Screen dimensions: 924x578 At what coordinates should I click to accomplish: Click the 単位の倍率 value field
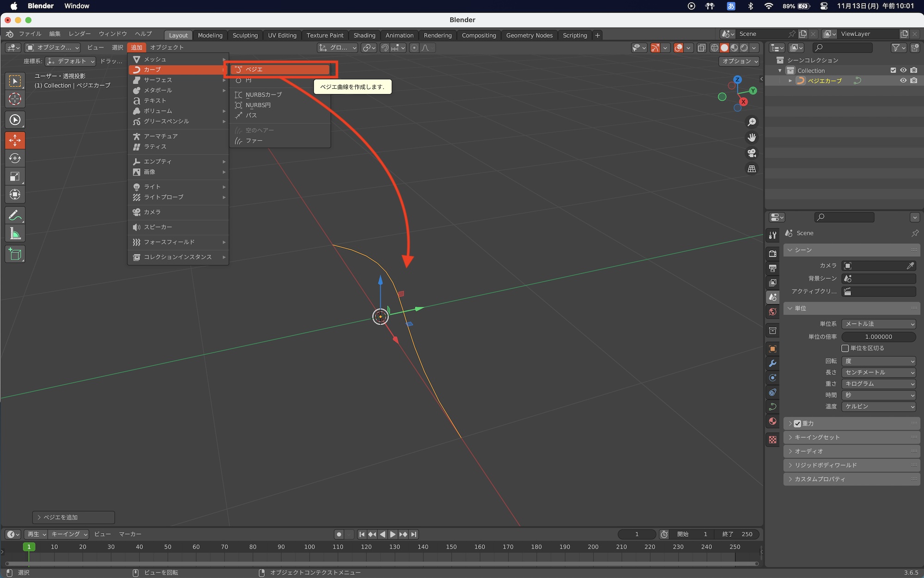[x=878, y=337]
